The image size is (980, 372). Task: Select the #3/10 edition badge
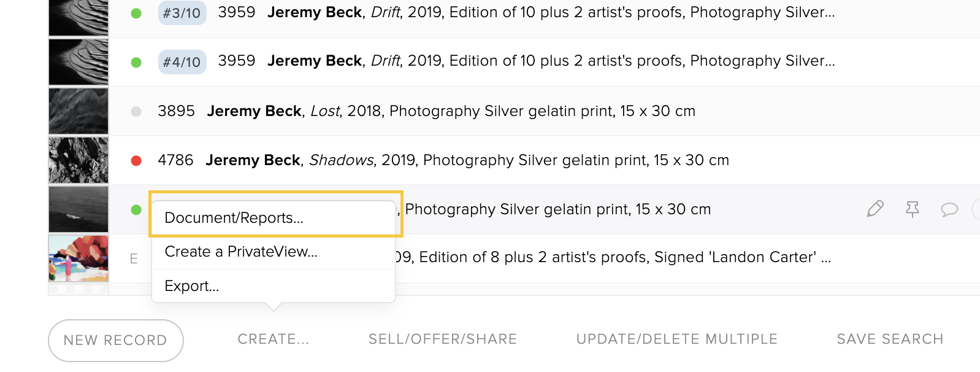pyautogui.click(x=182, y=13)
